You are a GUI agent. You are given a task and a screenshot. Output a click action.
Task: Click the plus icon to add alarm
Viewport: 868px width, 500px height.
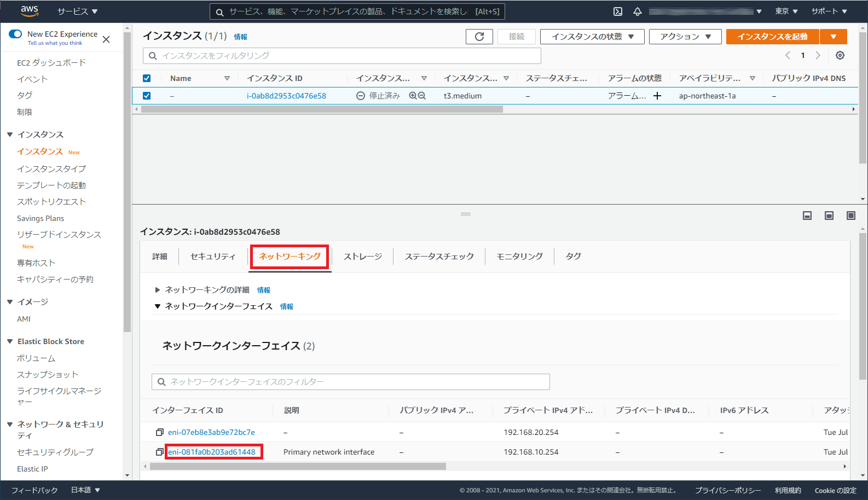coord(657,96)
